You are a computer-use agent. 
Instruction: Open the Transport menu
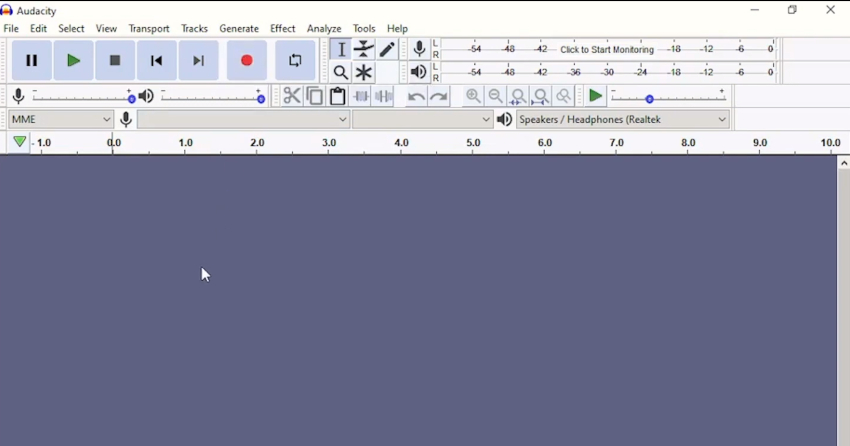(149, 29)
